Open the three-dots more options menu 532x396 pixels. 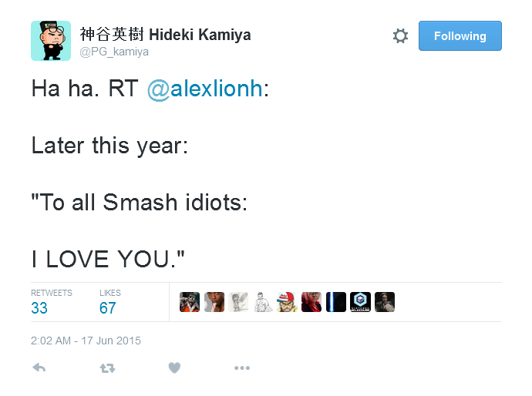click(x=242, y=368)
